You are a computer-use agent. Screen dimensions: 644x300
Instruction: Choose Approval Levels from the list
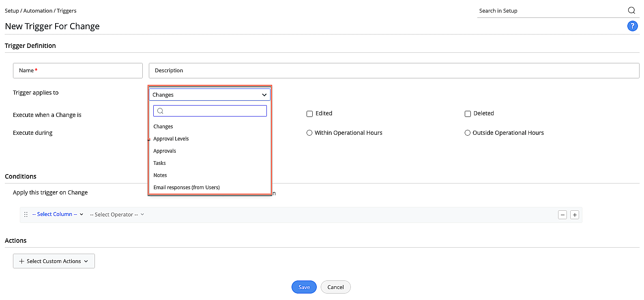click(171, 139)
